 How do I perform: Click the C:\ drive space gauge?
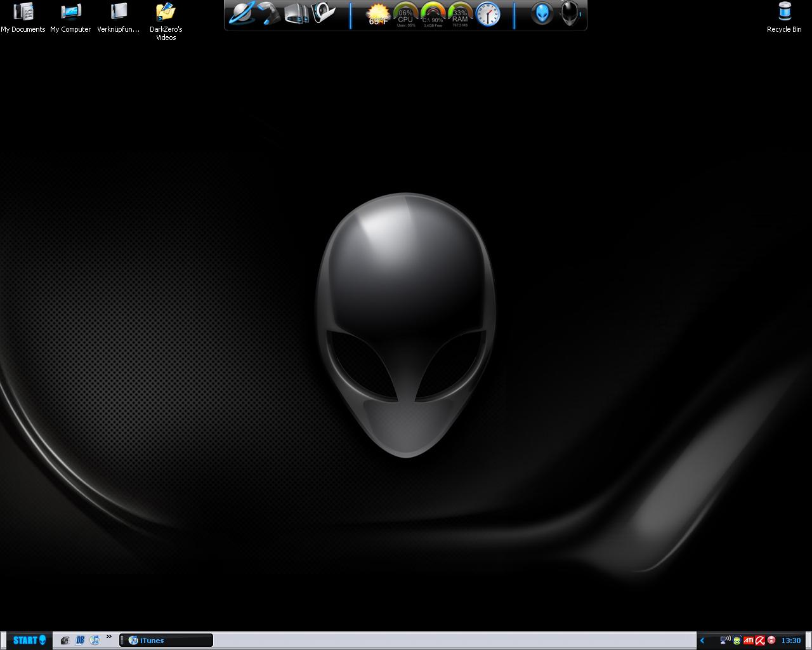433,15
